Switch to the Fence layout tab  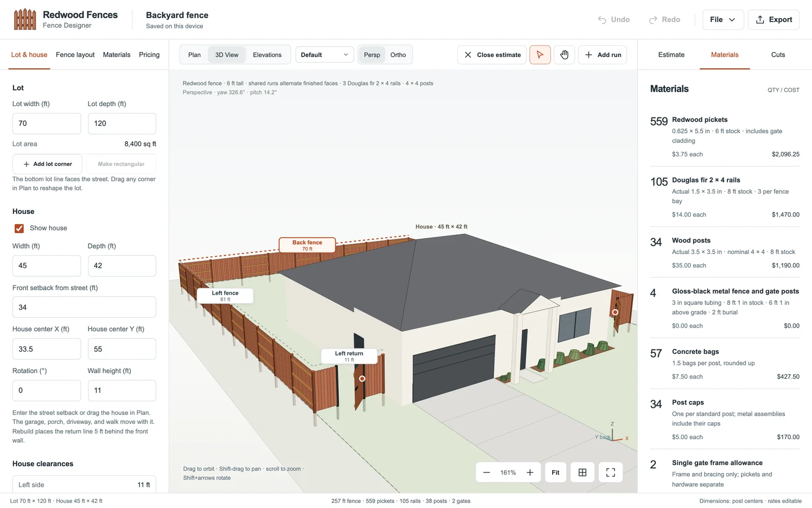click(75, 55)
